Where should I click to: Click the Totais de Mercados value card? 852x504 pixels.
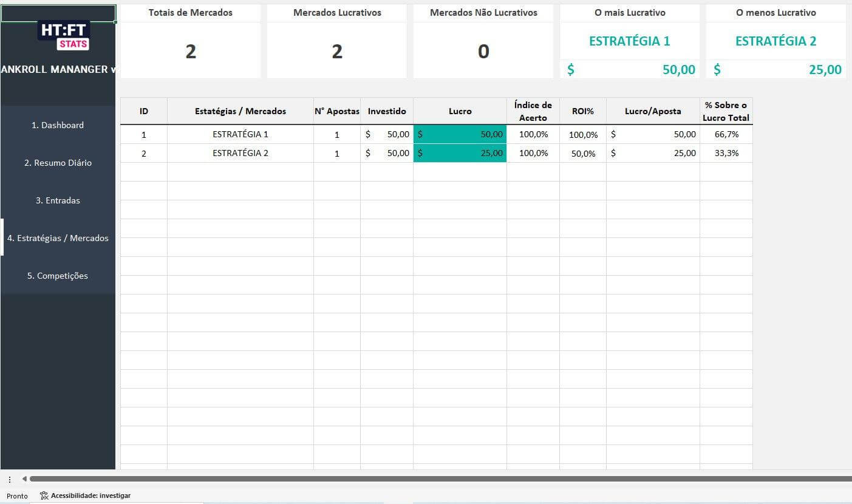[x=191, y=52]
